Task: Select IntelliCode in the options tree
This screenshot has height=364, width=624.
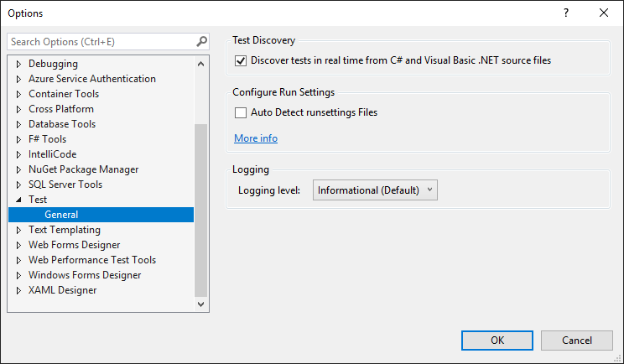Action: pos(52,154)
